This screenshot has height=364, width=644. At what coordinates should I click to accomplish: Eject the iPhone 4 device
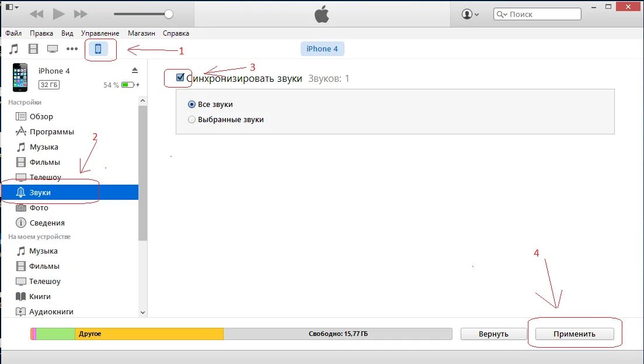click(135, 70)
